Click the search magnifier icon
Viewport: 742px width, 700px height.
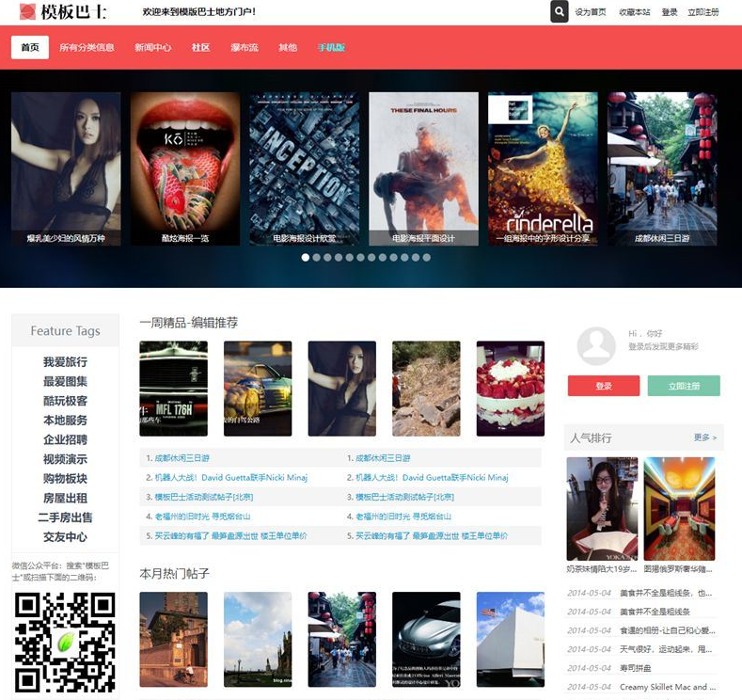[x=560, y=12]
